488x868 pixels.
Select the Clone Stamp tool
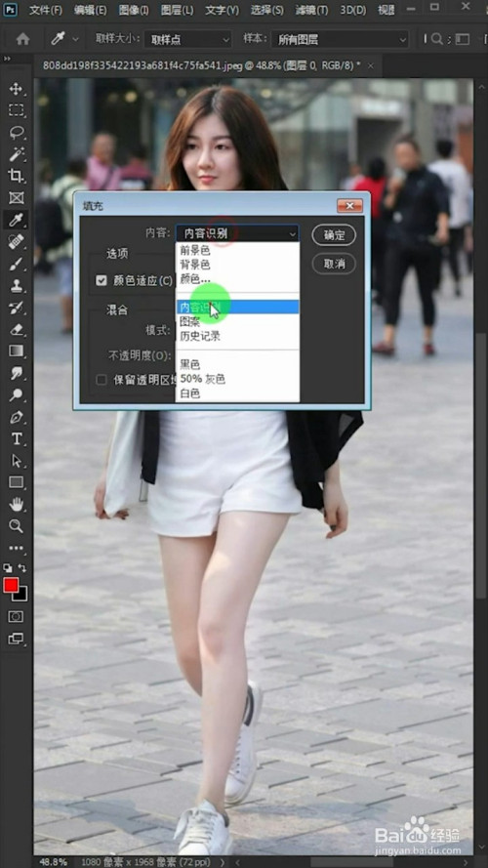coord(16,286)
